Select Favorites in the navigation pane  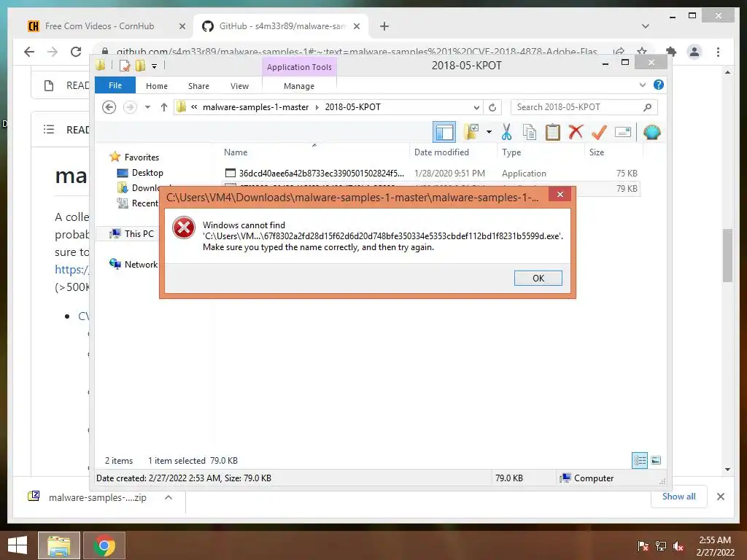tap(142, 157)
